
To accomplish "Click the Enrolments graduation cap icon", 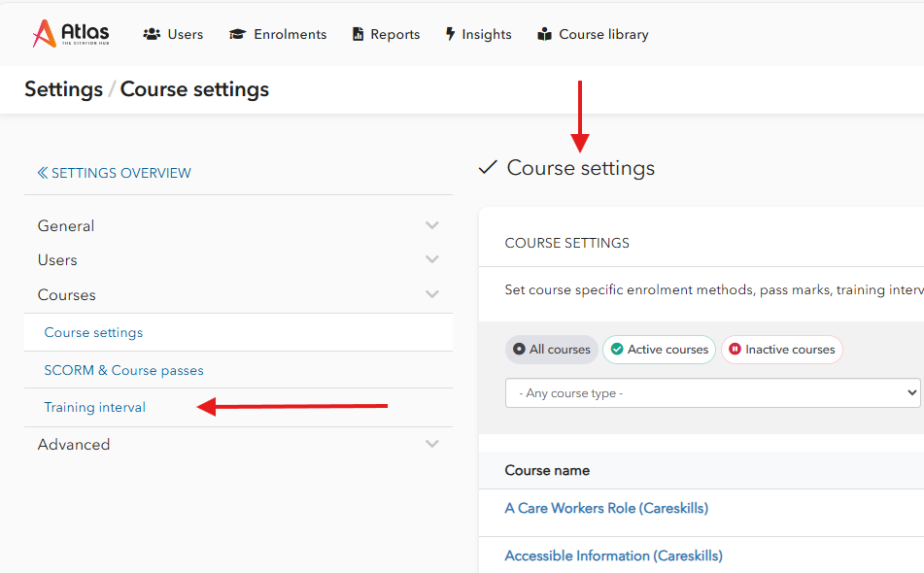I will (237, 34).
